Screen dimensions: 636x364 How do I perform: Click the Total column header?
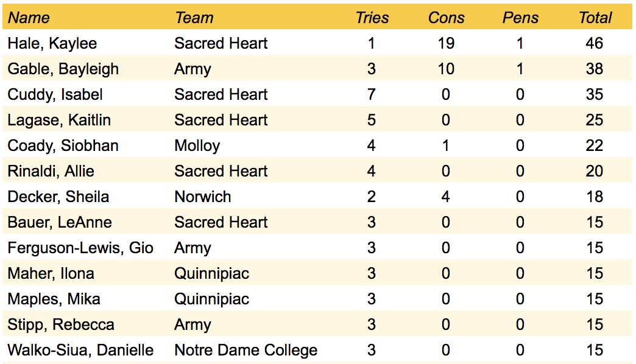coord(595,18)
